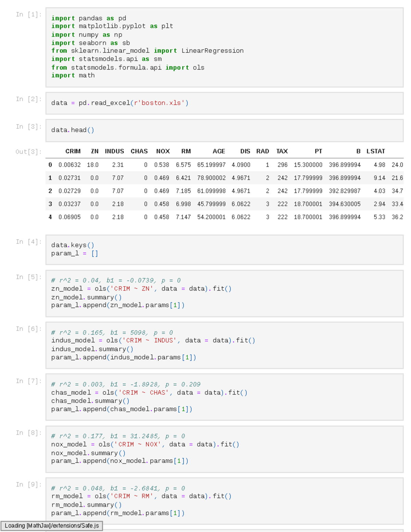Select the zn_model regression cell
411x532 pixels.
(x=224, y=293)
